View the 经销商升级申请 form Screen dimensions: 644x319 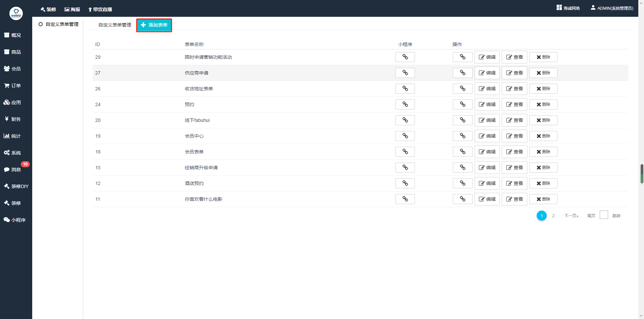(515, 168)
